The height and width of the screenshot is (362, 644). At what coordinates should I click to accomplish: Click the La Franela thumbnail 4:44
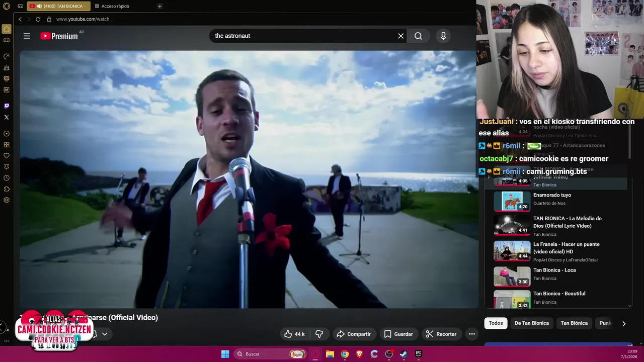point(512,250)
